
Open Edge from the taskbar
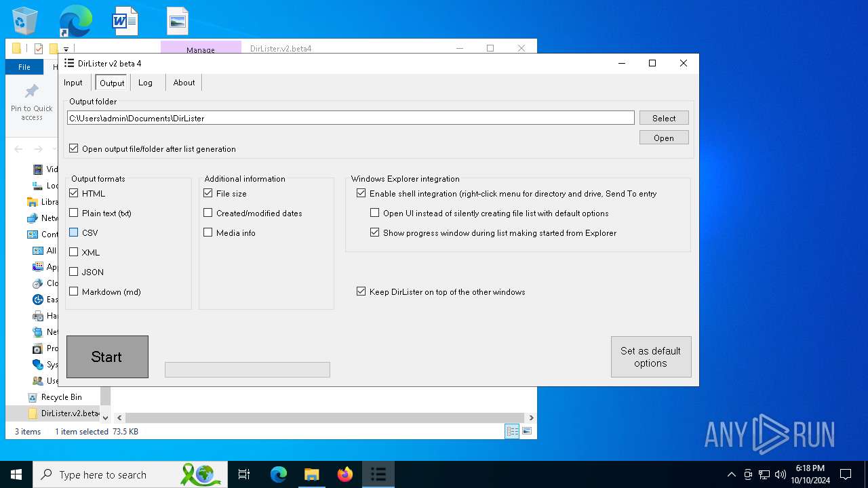(x=279, y=474)
